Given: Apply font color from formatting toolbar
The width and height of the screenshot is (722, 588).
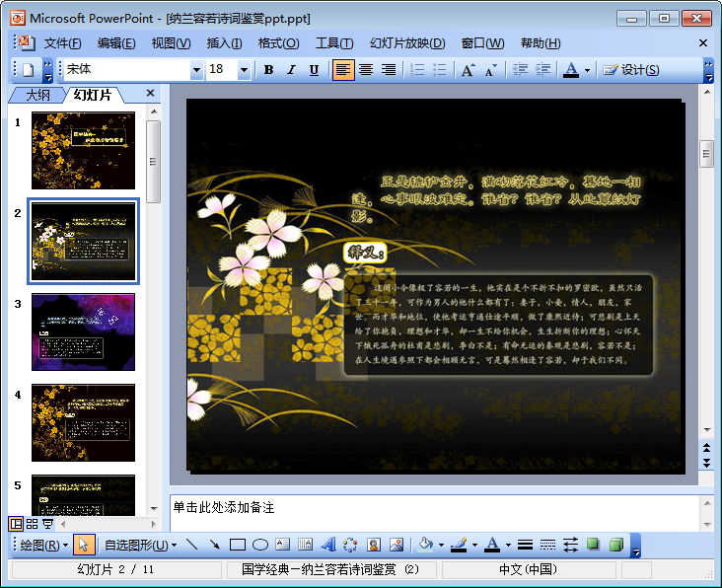Looking at the screenshot, I should 571,70.
